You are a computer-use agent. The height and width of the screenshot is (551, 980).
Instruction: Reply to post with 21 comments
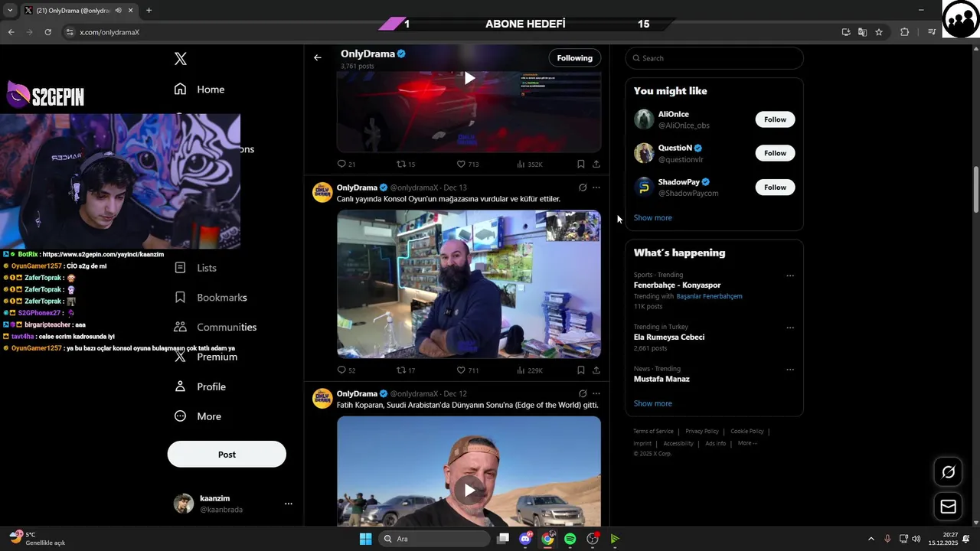pyautogui.click(x=346, y=164)
